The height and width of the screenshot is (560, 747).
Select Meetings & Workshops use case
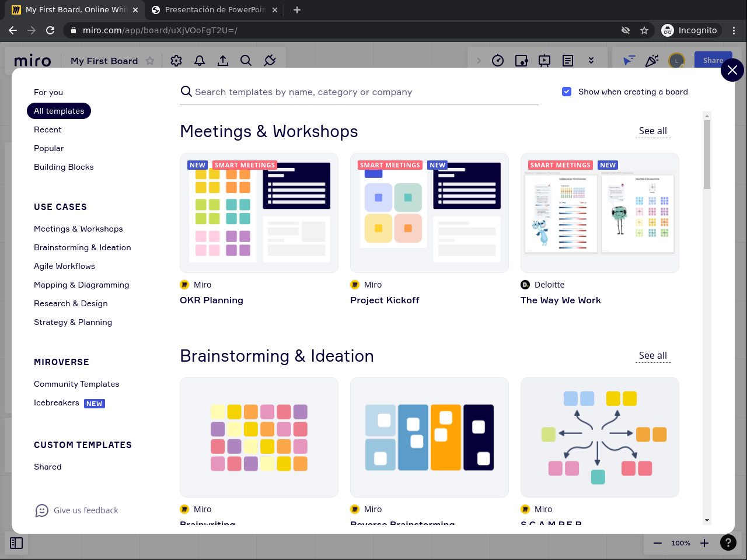click(x=78, y=229)
